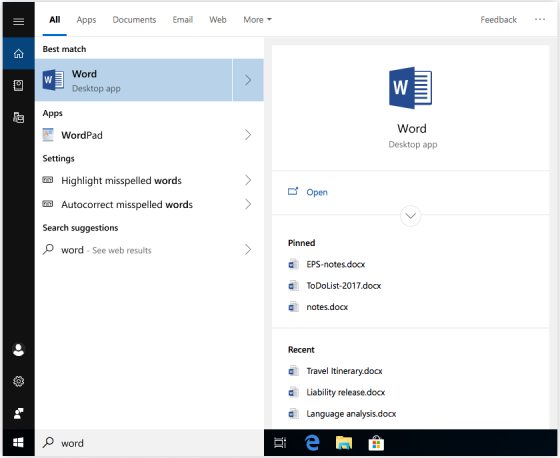Click the Feedback person icon in the sidebar
The image size is (560, 458).
point(19,413)
